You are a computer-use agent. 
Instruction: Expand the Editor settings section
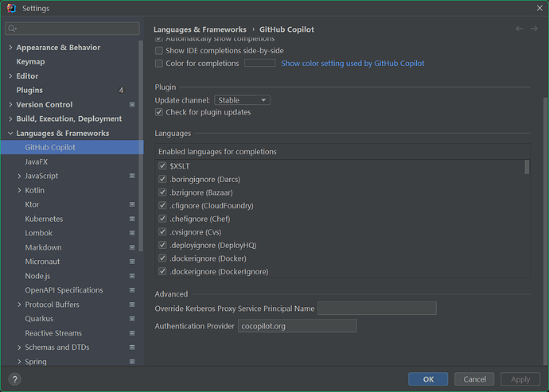coord(10,76)
